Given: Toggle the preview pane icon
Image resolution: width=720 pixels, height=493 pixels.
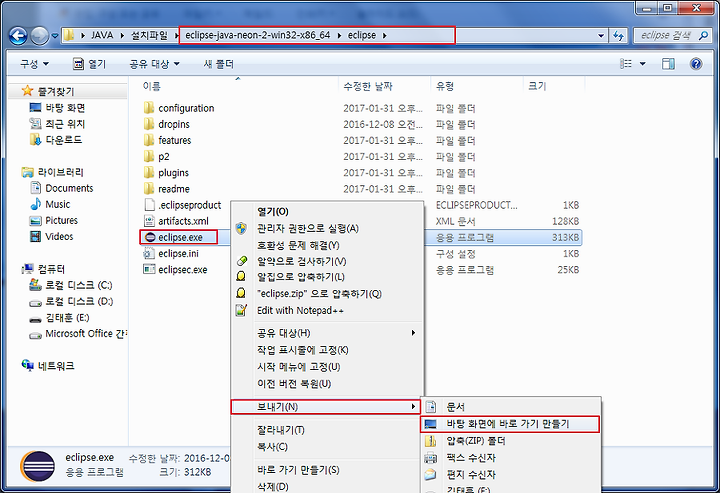Looking at the screenshot, I should pyautogui.click(x=668, y=64).
